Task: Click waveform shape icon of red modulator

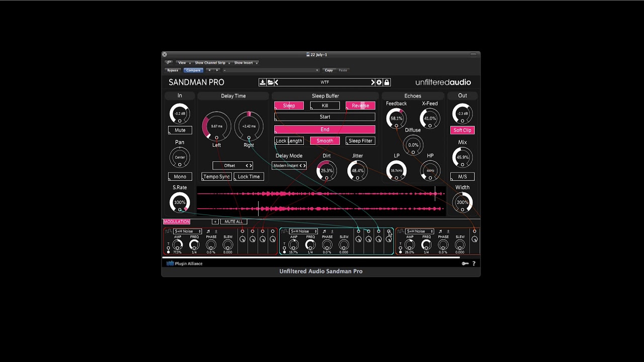Action: 169,231
